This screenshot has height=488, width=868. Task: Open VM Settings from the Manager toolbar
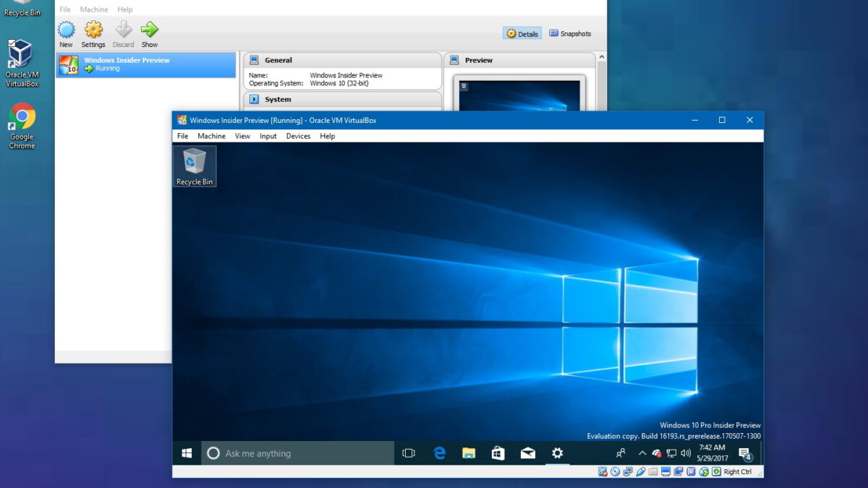coord(93,30)
